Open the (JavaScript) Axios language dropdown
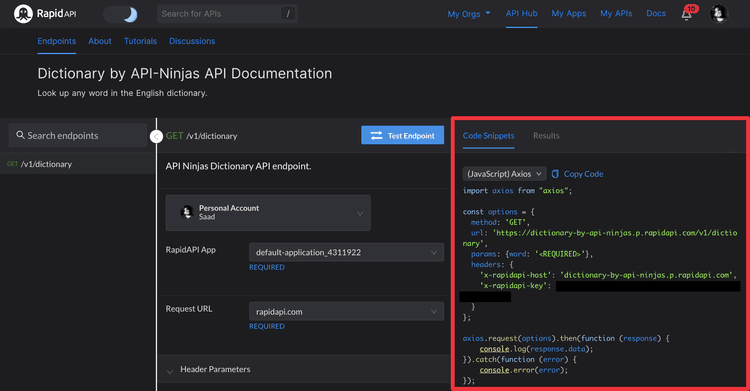The width and height of the screenshot is (750, 391). coord(504,174)
